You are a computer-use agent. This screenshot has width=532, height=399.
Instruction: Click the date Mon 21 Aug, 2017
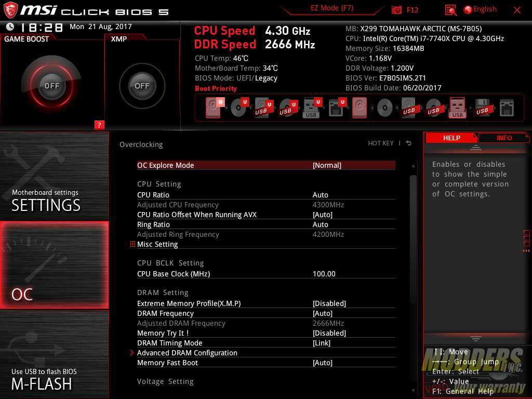point(101,26)
